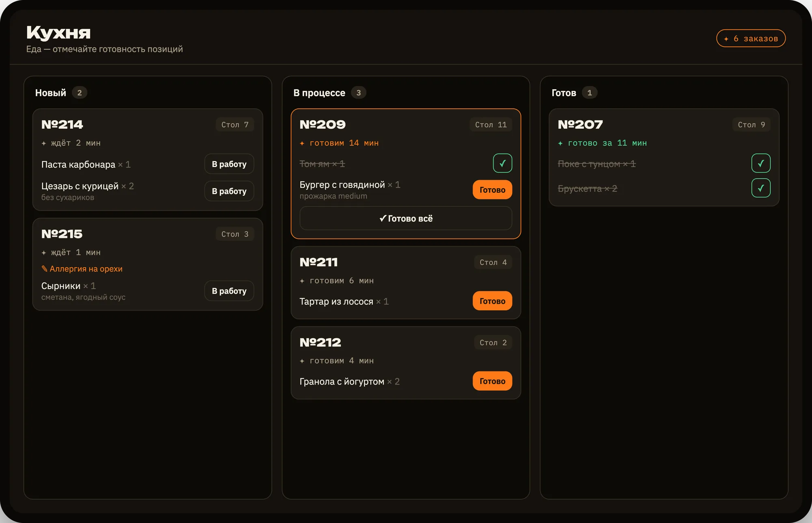Open order №209 title

click(322, 125)
